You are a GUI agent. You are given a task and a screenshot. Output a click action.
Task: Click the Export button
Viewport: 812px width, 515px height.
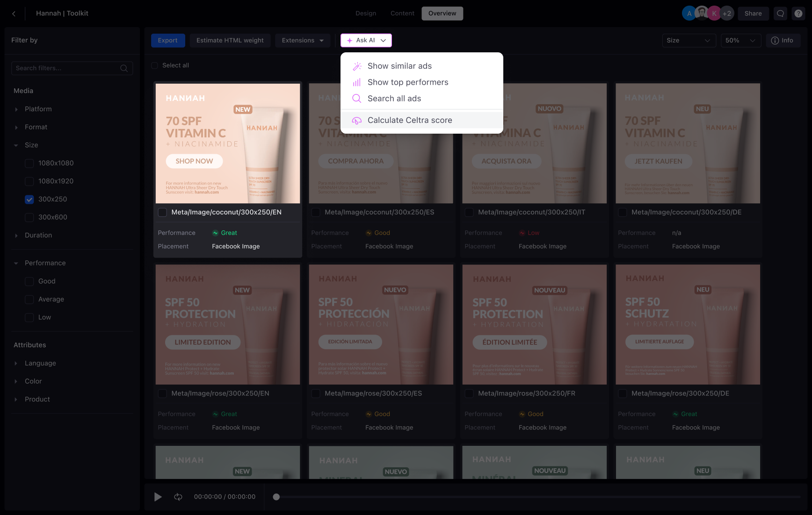[168, 41]
